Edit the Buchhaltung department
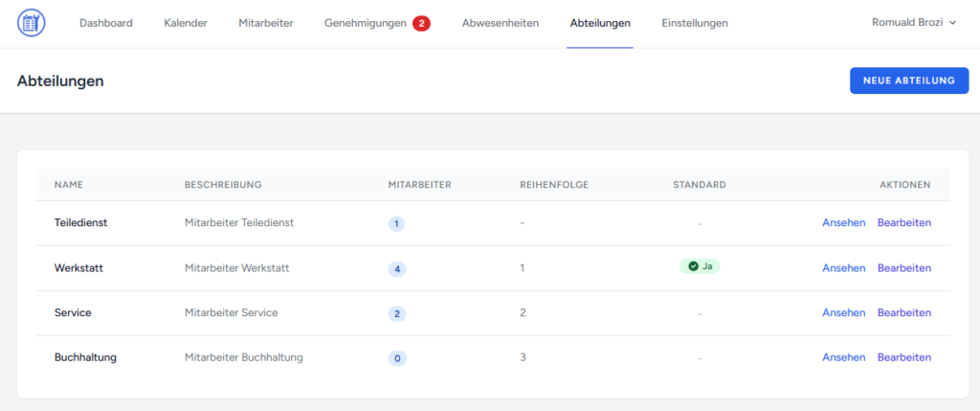 (903, 357)
